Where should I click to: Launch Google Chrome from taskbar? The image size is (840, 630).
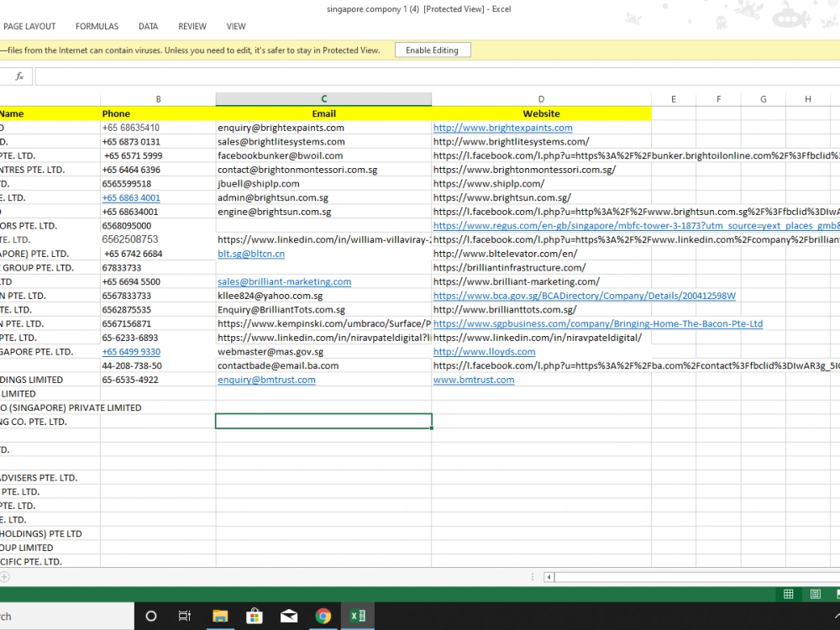tap(323, 616)
